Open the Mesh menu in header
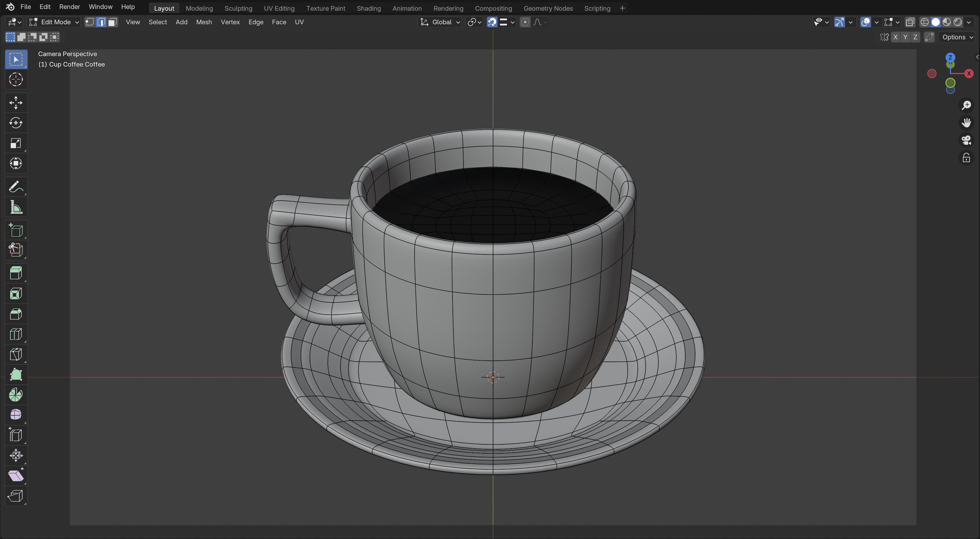The image size is (980, 539). click(x=204, y=22)
